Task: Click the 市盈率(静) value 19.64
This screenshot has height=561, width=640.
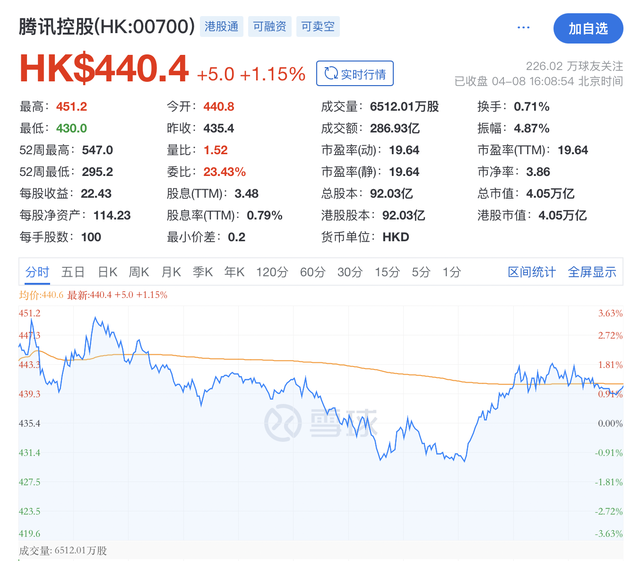Action: (404, 171)
